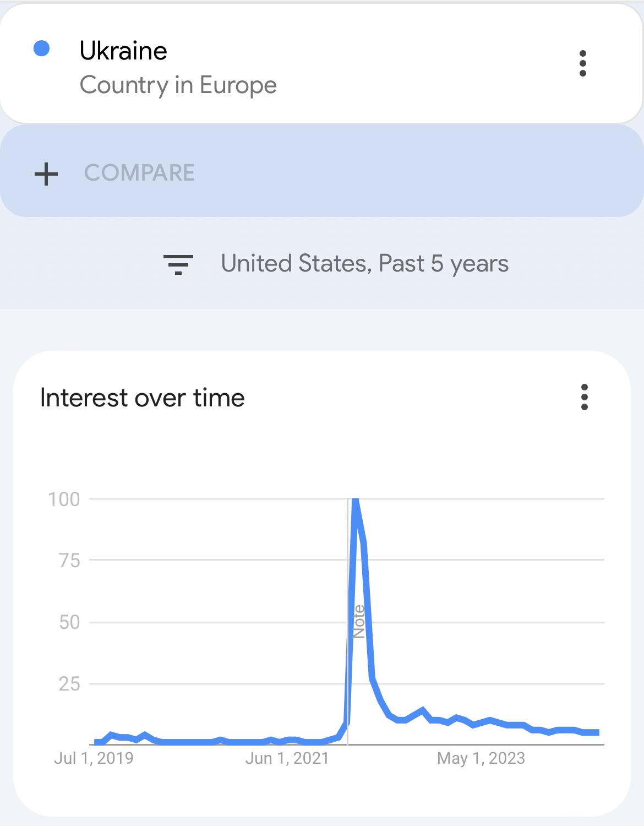Image resolution: width=644 pixels, height=826 pixels.
Task: Click the 75 y-axis label
Action: click(x=70, y=561)
